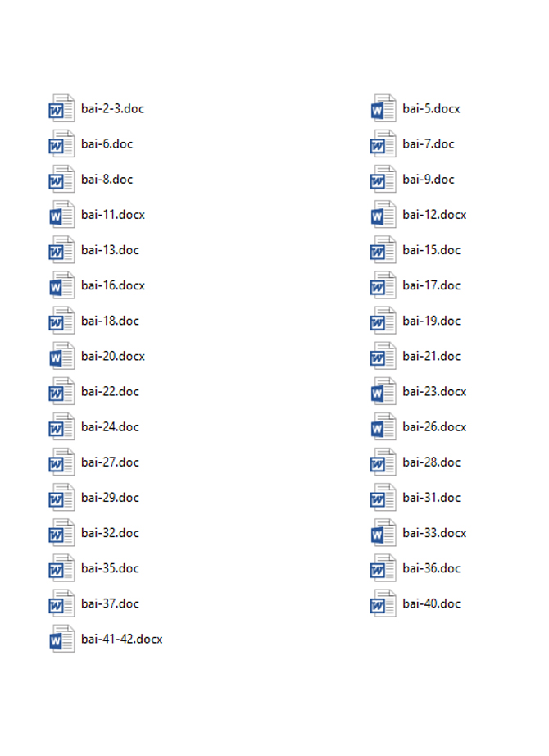Click the bai-29.doc file name
549x756 pixels.
[x=110, y=498]
